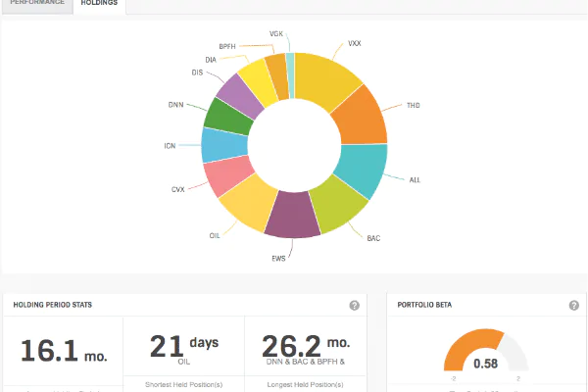Click the 16.1 mo. average holding value
The height and width of the screenshot is (392, 588).
[x=64, y=351]
